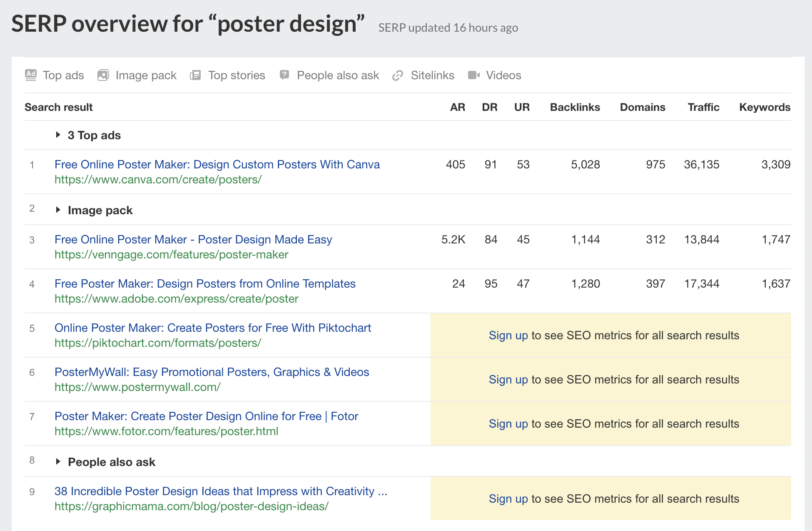Expand the People also ask section
The image size is (812, 531).
click(58, 462)
